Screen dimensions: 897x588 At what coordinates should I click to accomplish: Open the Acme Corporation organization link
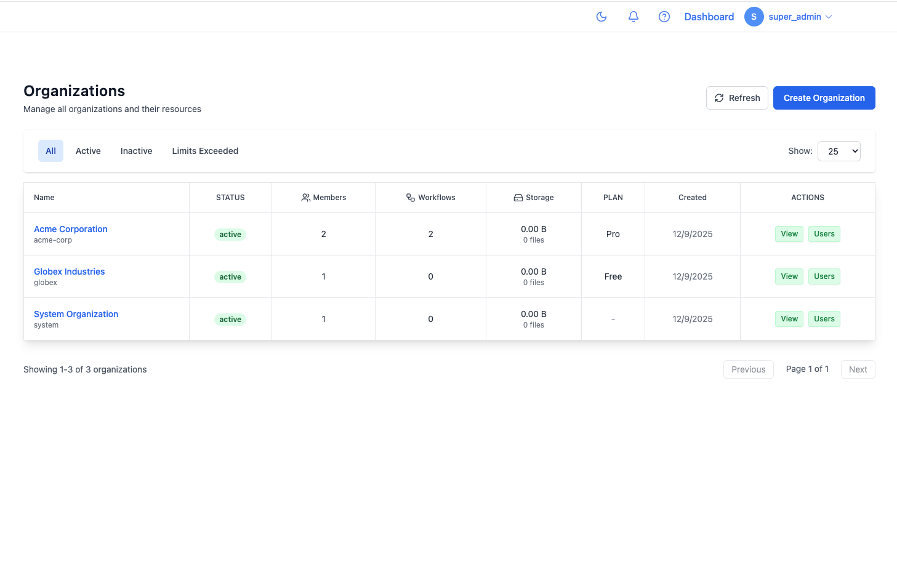(x=70, y=228)
